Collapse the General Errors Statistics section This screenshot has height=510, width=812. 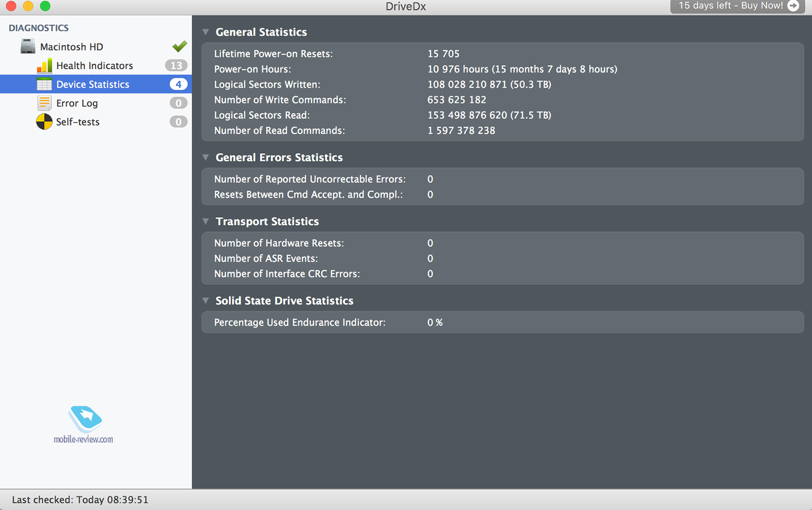tap(206, 157)
